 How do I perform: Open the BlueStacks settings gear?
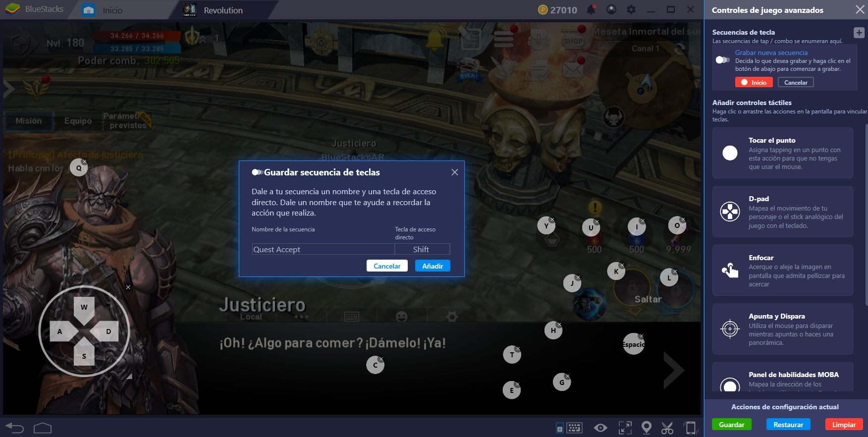coord(631,9)
